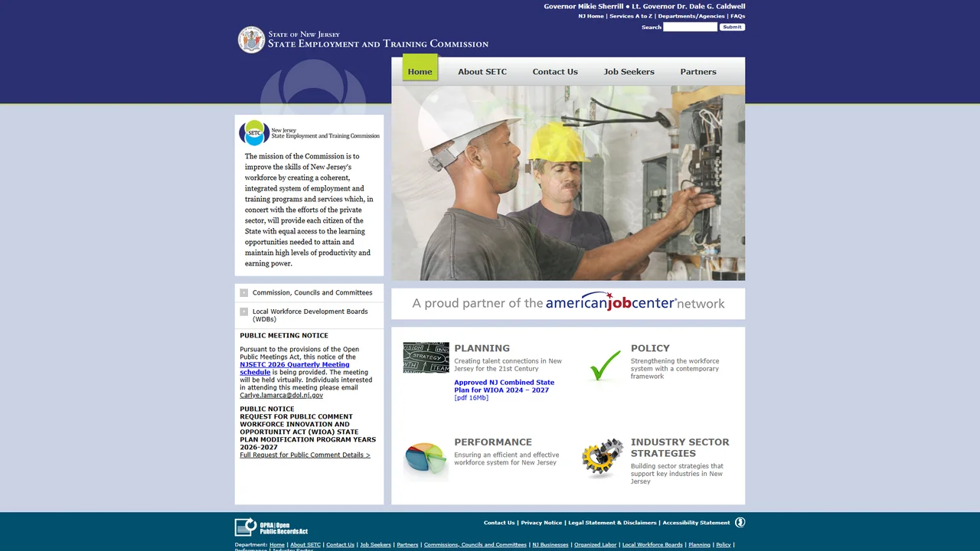Open NJSETC 2026 Quarterly Meeting schedule link
The height and width of the screenshot is (551, 980).
[295, 368]
